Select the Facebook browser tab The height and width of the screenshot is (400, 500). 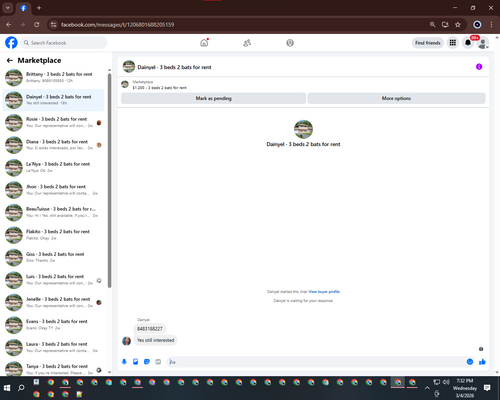[23, 8]
